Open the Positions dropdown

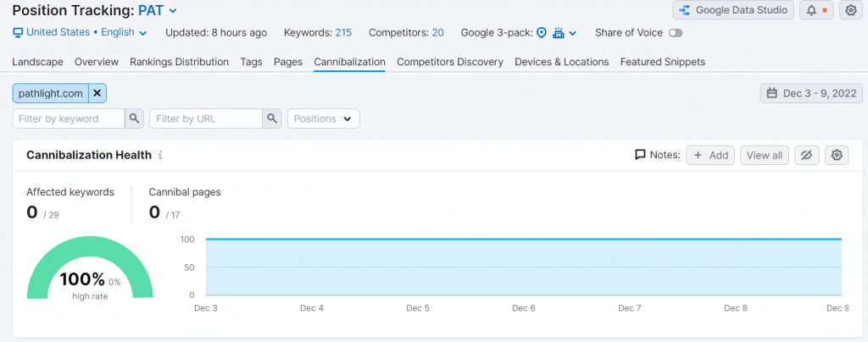point(323,119)
